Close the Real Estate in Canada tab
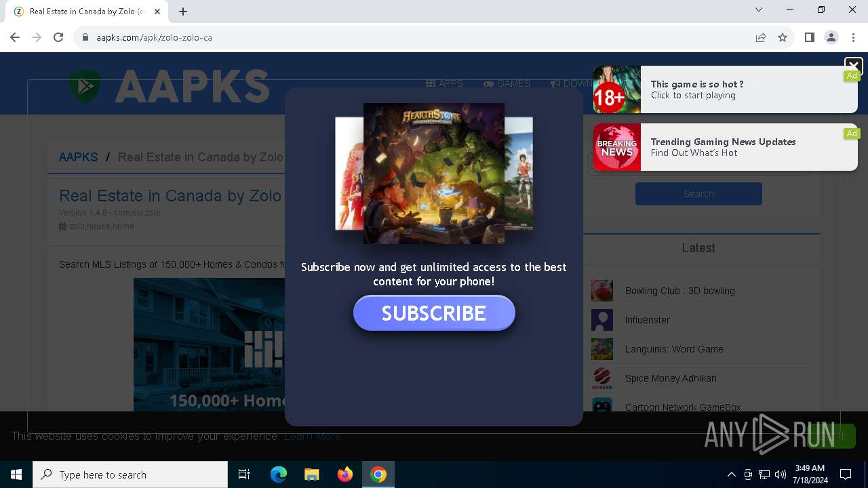 coord(158,12)
